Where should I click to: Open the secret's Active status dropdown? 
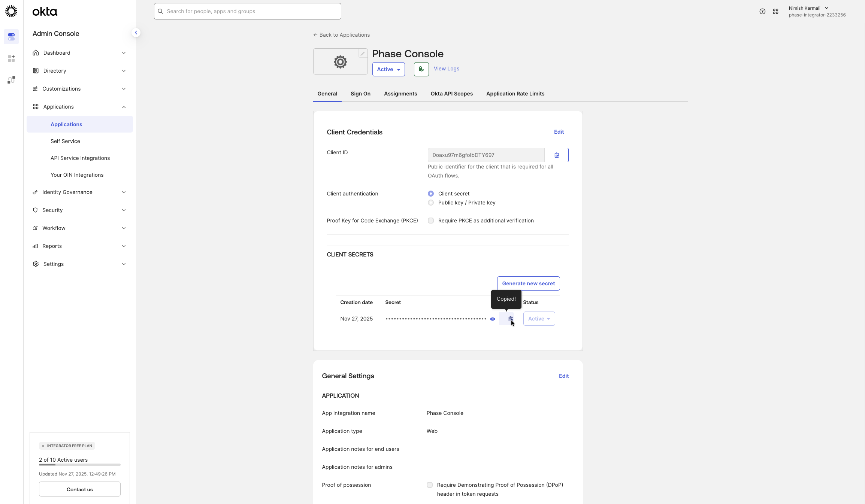coord(539,319)
